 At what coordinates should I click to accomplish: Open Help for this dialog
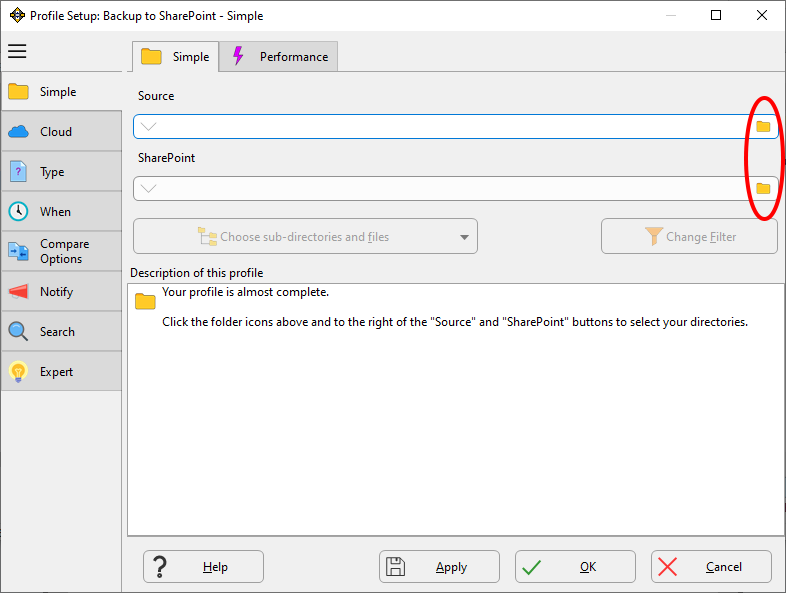pos(203,567)
